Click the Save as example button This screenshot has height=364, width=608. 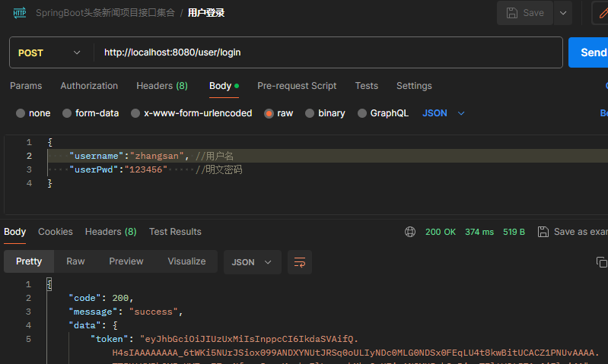point(573,232)
